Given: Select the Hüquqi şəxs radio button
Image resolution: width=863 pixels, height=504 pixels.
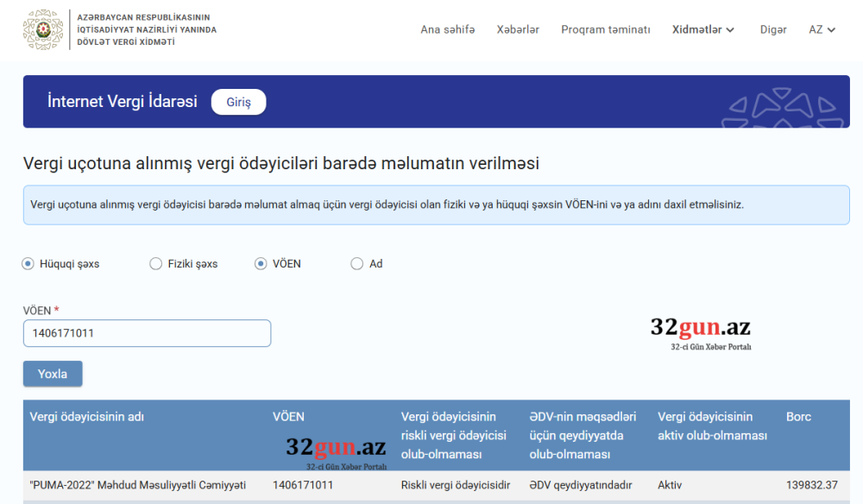Looking at the screenshot, I should pos(27,263).
